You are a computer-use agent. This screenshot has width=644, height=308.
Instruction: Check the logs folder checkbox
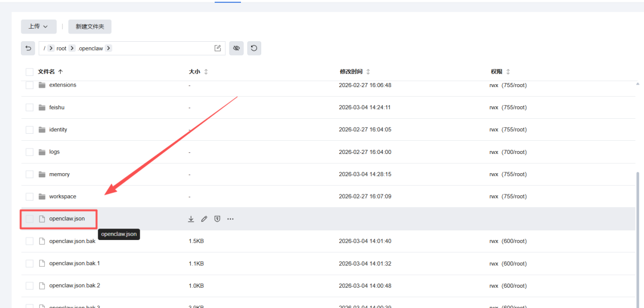point(30,152)
